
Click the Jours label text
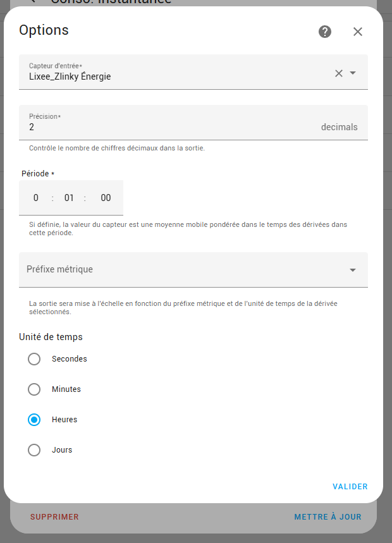point(62,450)
